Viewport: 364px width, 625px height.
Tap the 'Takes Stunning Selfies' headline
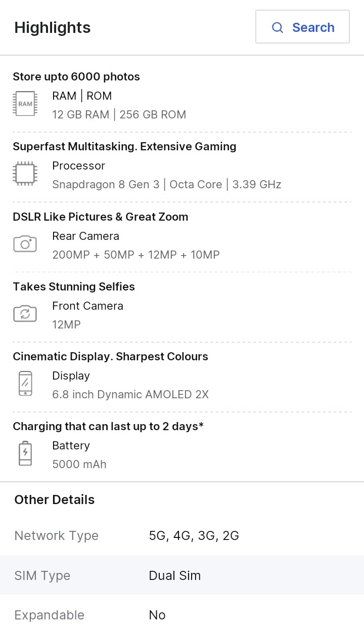(74, 287)
